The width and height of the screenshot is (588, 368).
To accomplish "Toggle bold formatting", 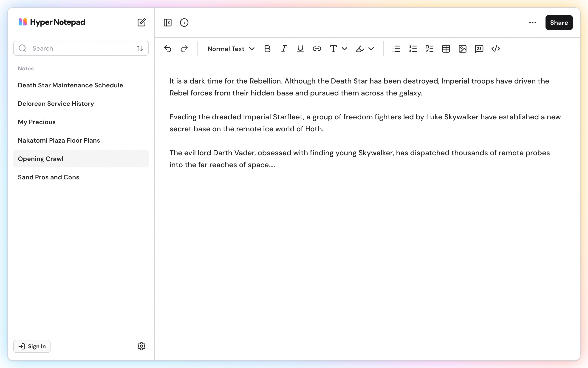I will 267,49.
